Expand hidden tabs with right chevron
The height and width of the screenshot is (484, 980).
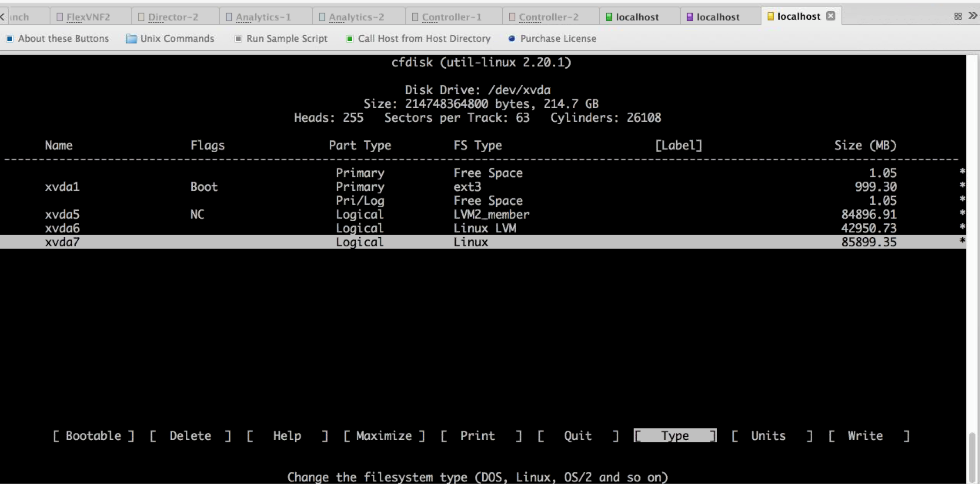click(973, 16)
